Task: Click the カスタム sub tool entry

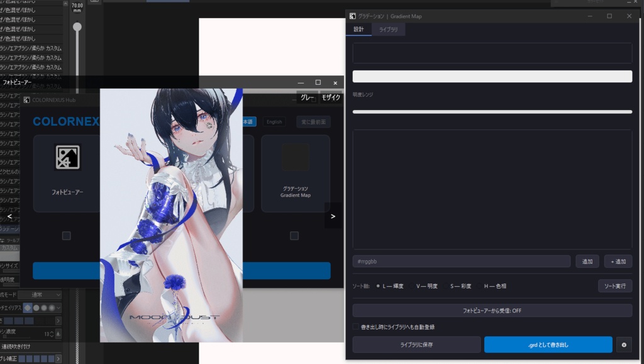Action: pos(9,248)
